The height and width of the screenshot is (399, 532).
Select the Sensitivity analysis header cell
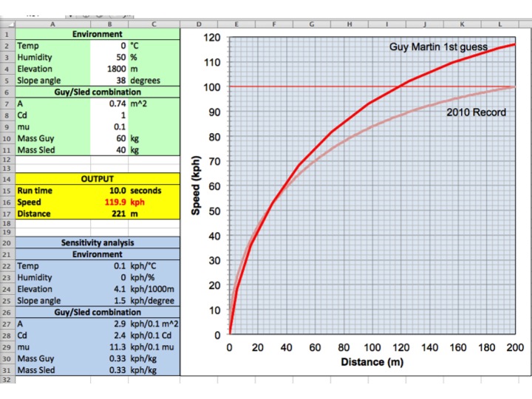97,242
